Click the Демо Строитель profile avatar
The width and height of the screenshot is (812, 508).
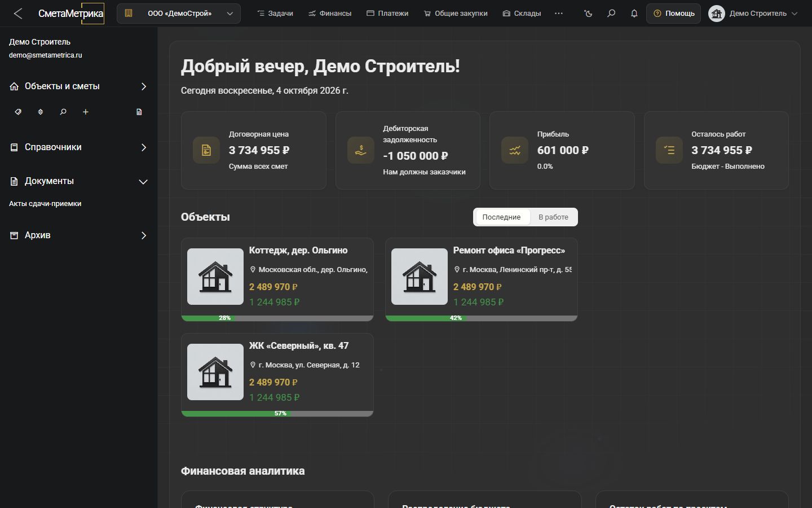point(717,14)
